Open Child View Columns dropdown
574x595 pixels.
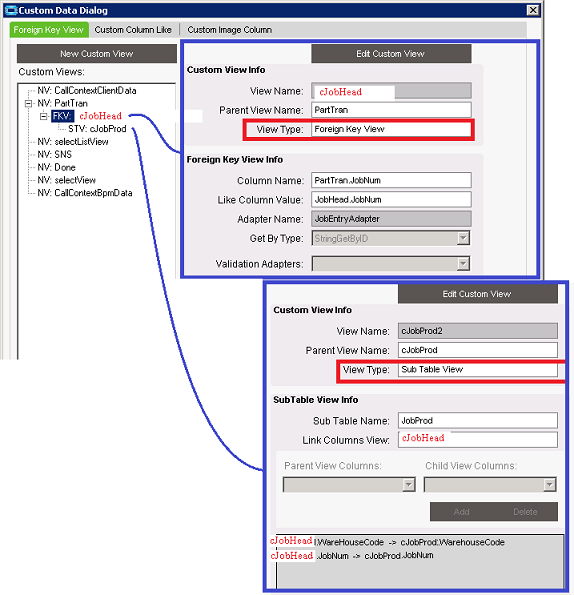coord(549,485)
